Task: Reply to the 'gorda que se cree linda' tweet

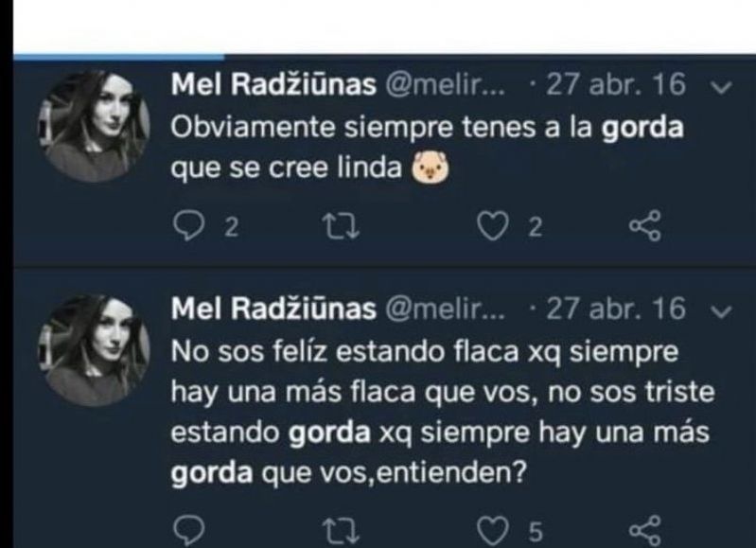Action: 189,227
